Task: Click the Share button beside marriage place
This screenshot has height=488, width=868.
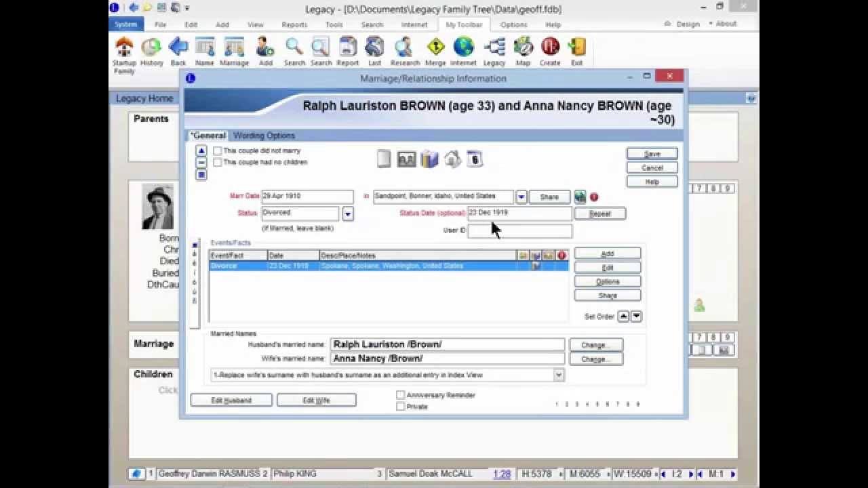Action: click(549, 197)
